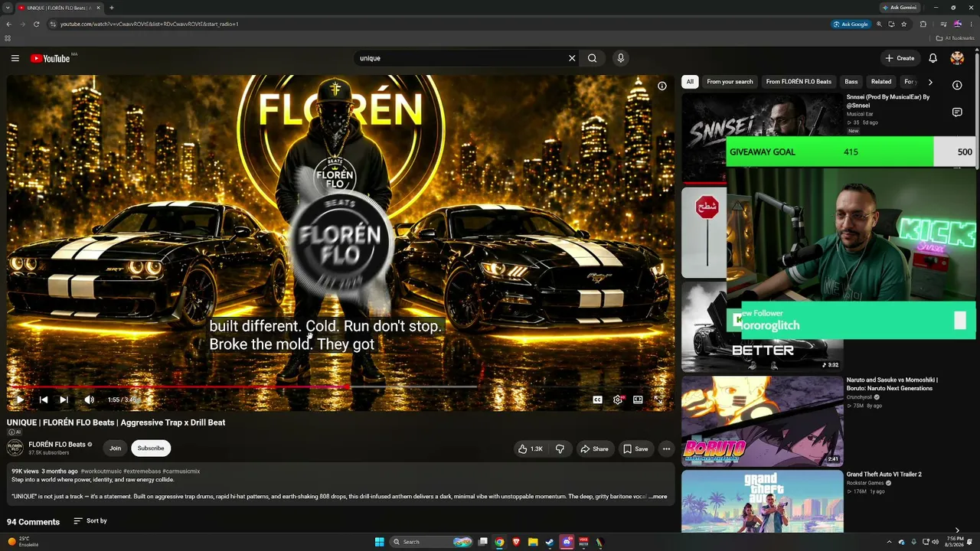The image size is (980, 551).
Task: Open YouTube notifications bell
Action: pyautogui.click(x=933, y=58)
